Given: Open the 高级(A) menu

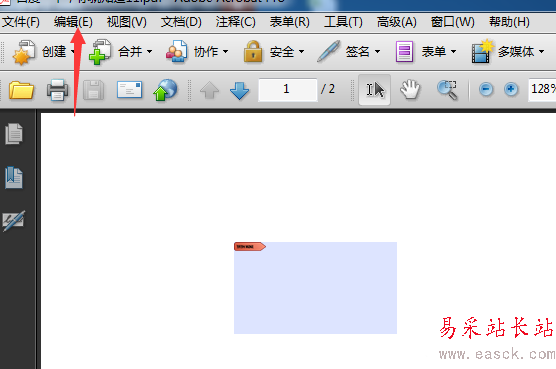Looking at the screenshot, I should [396, 22].
